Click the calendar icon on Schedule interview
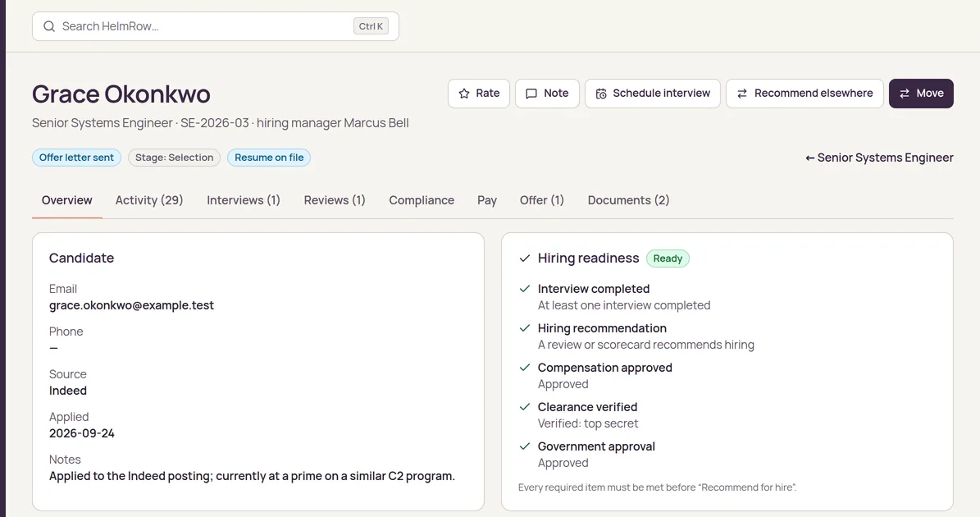This screenshot has height=517, width=980. click(x=600, y=94)
